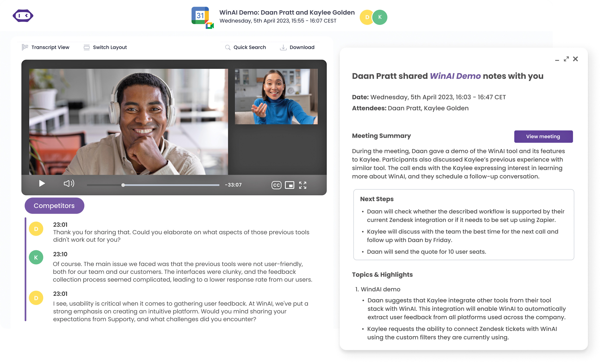Click the Date line in the notes panel
The image size is (602, 364).
pyautogui.click(x=429, y=97)
